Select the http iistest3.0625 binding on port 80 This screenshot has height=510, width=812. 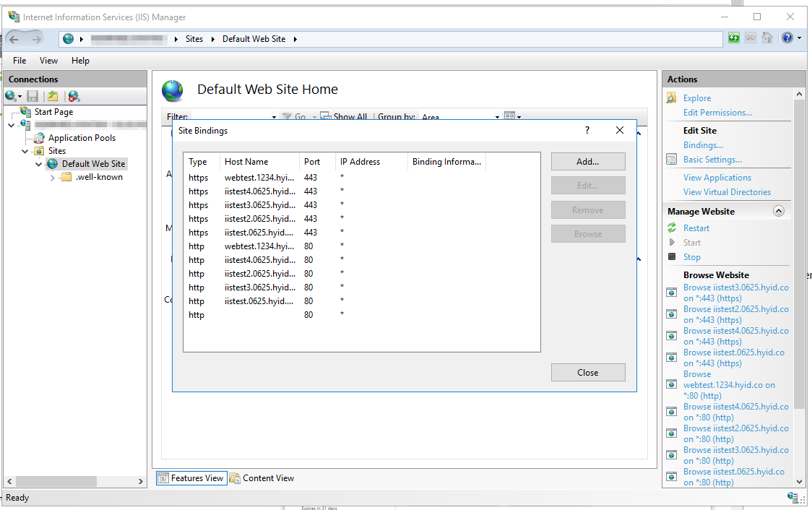click(x=361, y=288)
